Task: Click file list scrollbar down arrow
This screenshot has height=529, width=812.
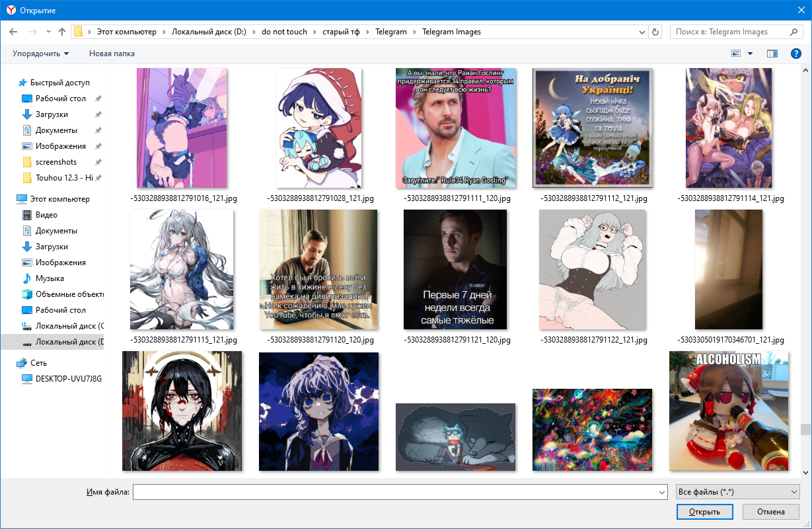Action: [x=805, y=472]
